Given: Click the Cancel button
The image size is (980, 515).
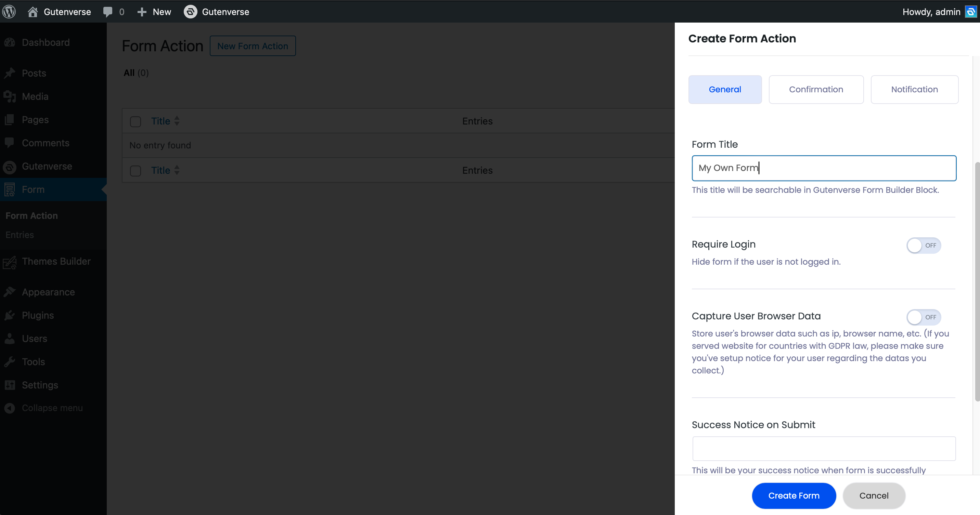Looking at the screenshot, I should point(874,496).
